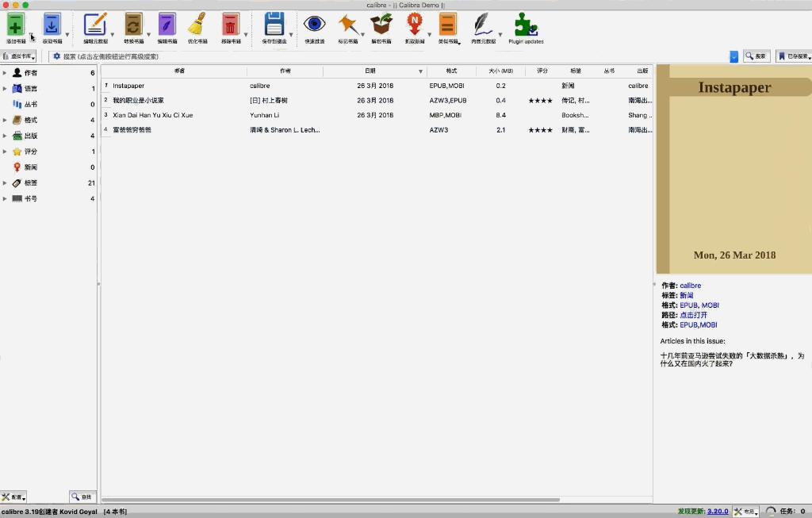Click the calibre author link in details
The width and height of the screenshot is (812, 518).
(691, 286)
